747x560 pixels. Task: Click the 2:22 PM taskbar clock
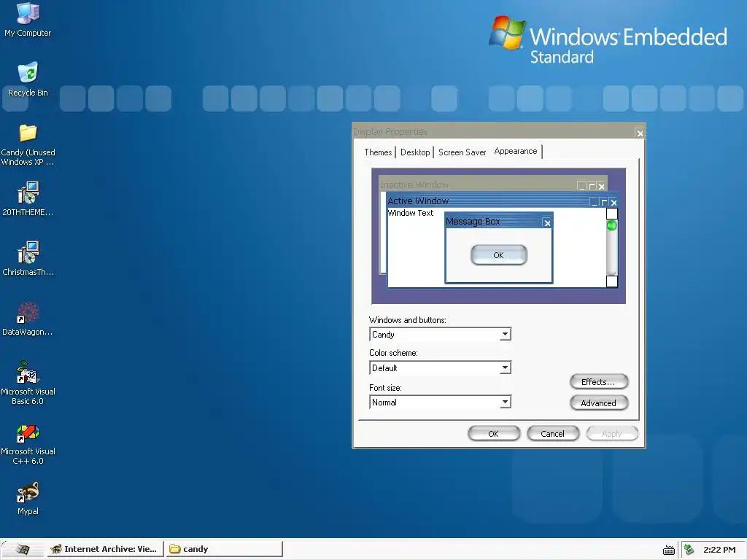(x=719, y=550)
